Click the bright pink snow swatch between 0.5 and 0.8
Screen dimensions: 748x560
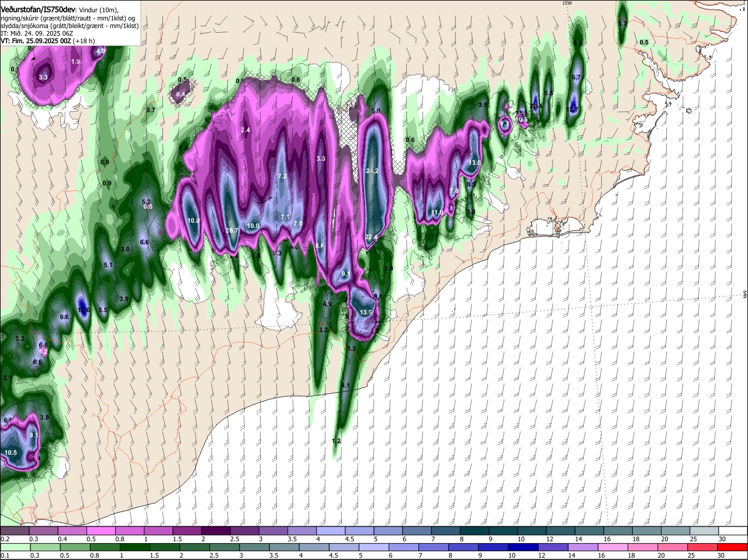click(101, 530)
